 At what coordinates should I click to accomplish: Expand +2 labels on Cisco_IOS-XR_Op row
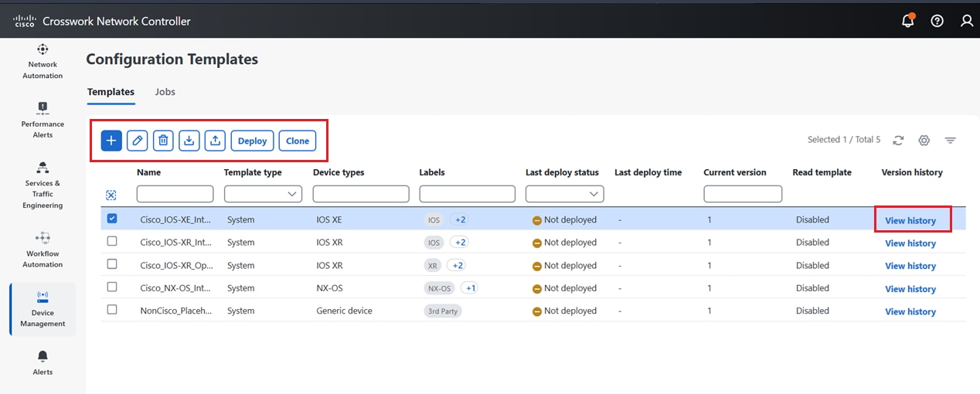457,265
